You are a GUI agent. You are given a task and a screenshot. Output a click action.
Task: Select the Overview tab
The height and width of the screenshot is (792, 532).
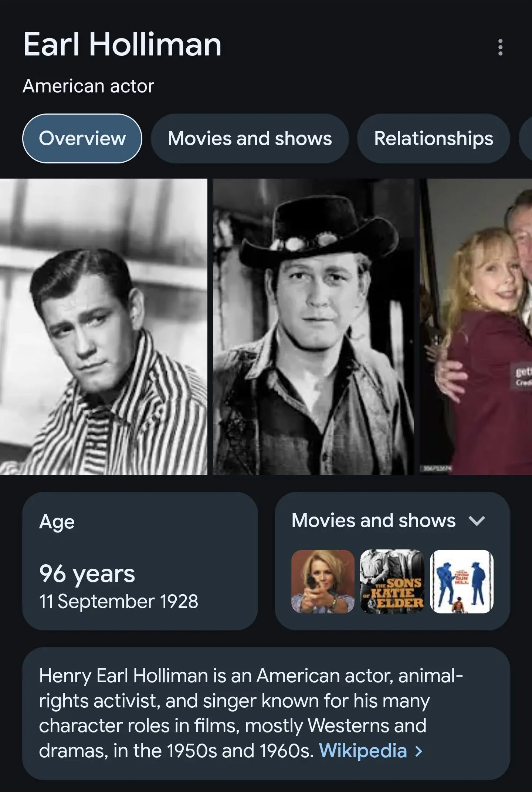(82, 139)
